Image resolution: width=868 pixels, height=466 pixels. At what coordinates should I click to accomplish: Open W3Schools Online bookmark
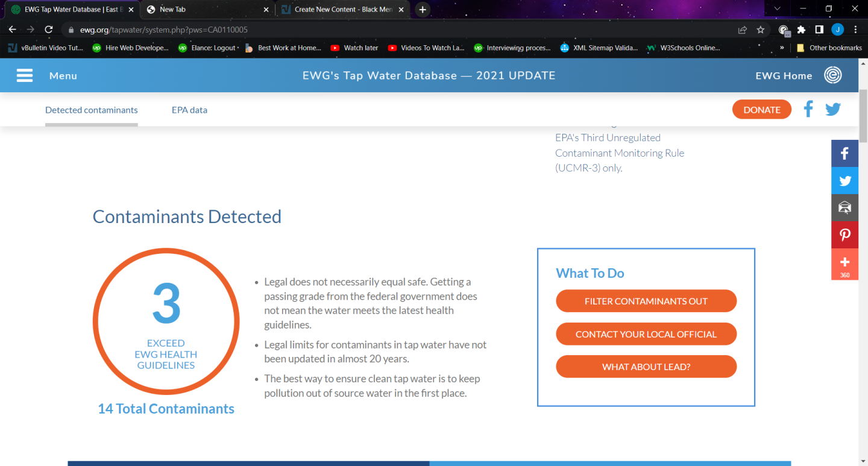coord(683,48)
